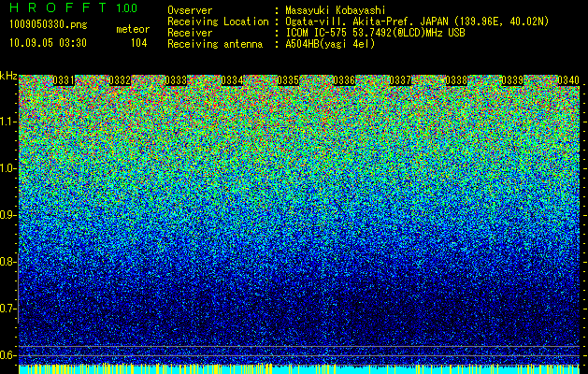
Task: Select the HROFFT 1.0.0 title text
Action: [74, 7]
